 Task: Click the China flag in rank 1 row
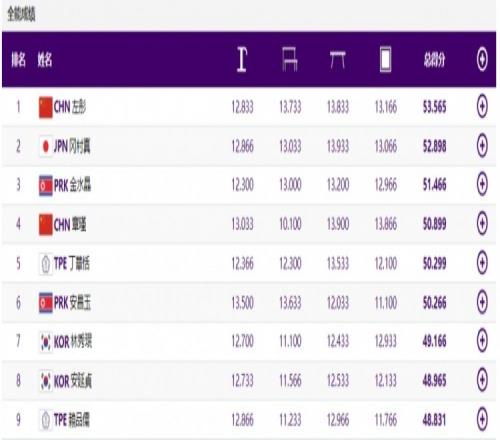pos(46,107)
